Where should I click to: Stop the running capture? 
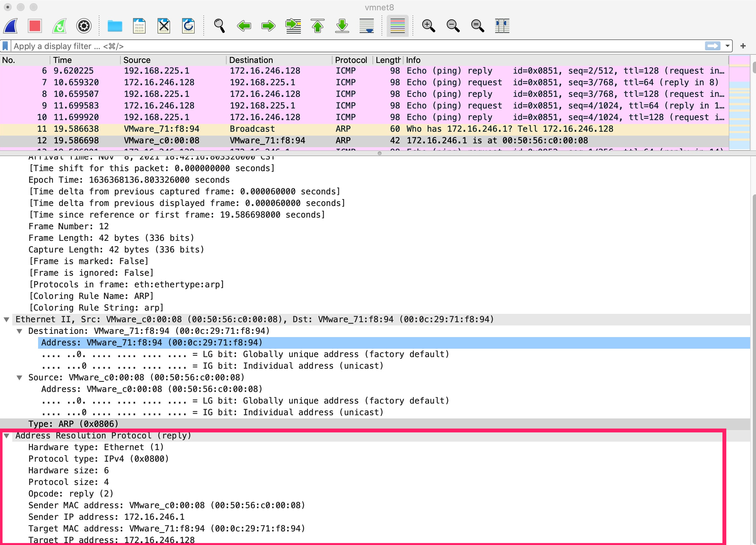coord(35,26)
